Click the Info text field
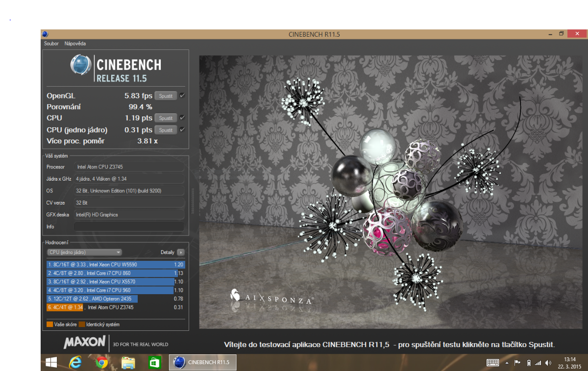 click(128, 227)
